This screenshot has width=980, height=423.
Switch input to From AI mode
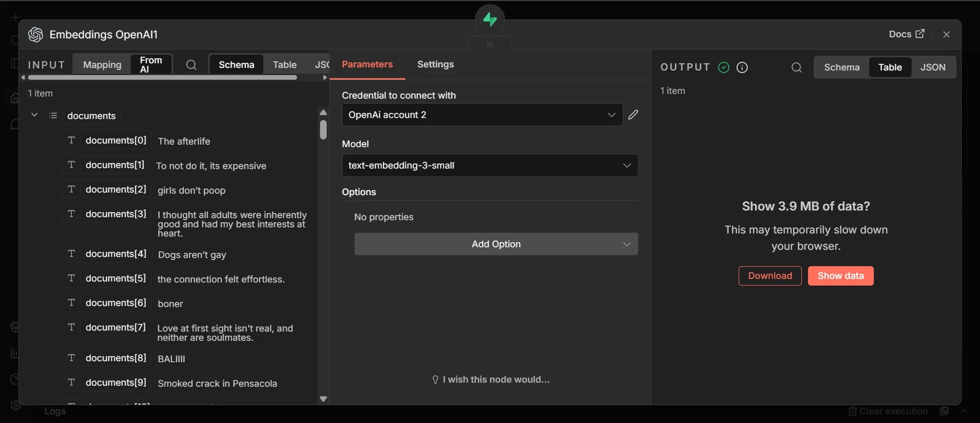click(x=151, y=65)
